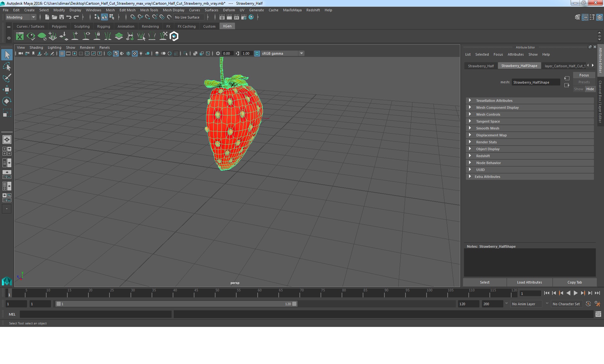Activate the Lasso select tool
The height and width of the screenshot is (364, 604).
pos(7,67)
